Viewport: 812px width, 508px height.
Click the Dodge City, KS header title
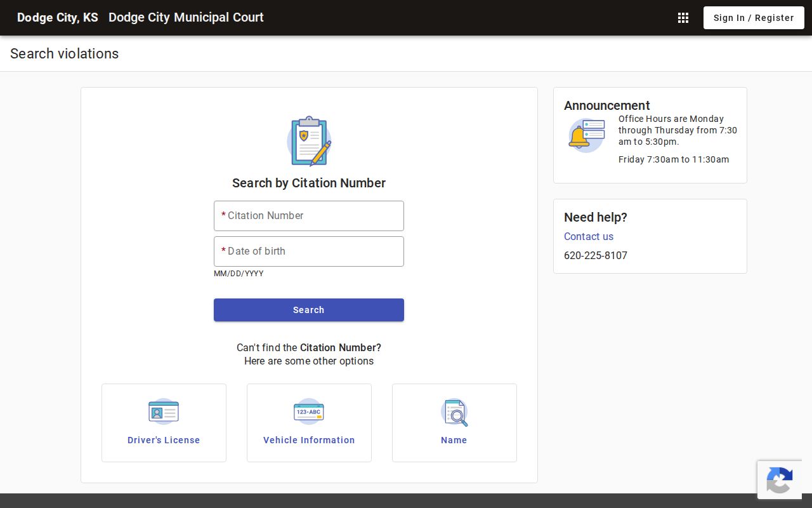pyautogui.click(x=58, y=18)
